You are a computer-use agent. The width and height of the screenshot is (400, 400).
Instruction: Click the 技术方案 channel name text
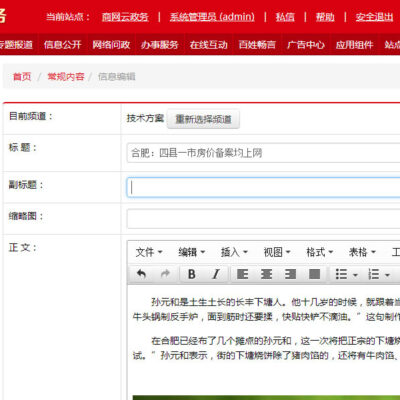point(145,118)
